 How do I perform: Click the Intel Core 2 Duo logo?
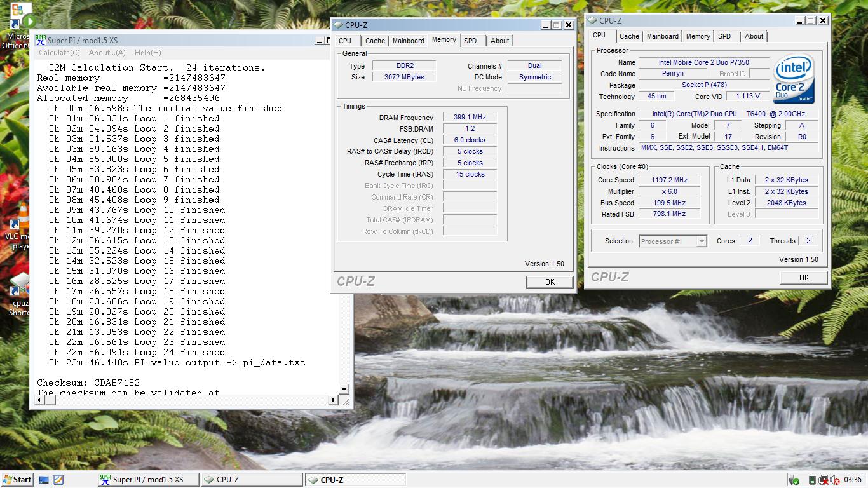click(794, 79)
